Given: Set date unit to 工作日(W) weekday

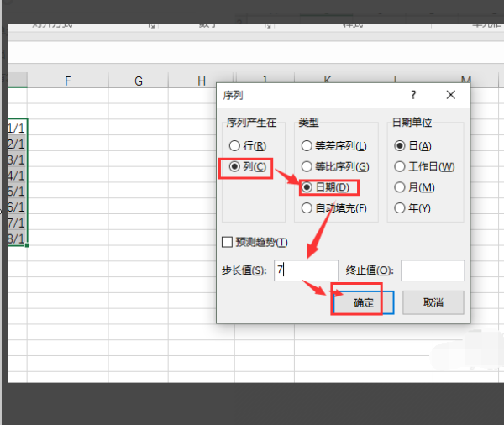Looking at the screenshot, I should pyautogui.click(x=424, y=166).
